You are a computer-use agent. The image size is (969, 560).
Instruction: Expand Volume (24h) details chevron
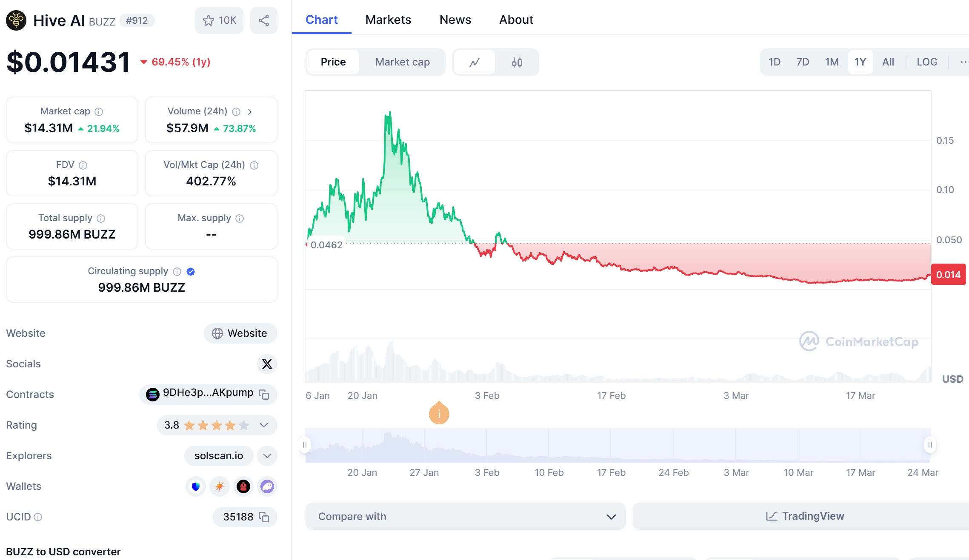250,112
